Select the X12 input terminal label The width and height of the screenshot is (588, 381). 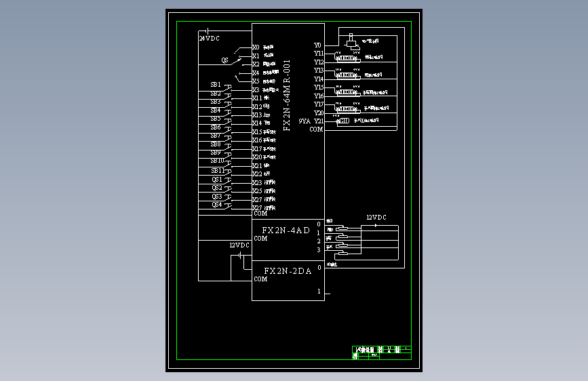257,107
